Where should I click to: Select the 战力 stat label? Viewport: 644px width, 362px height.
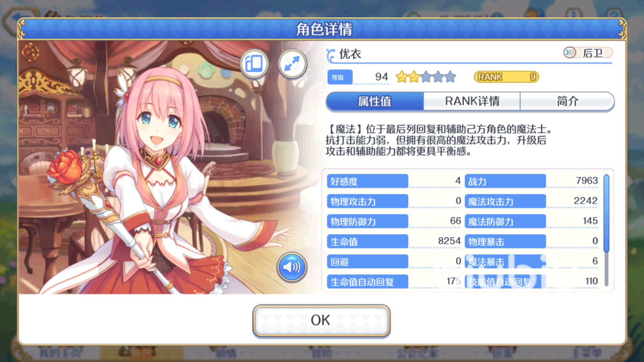505,181
